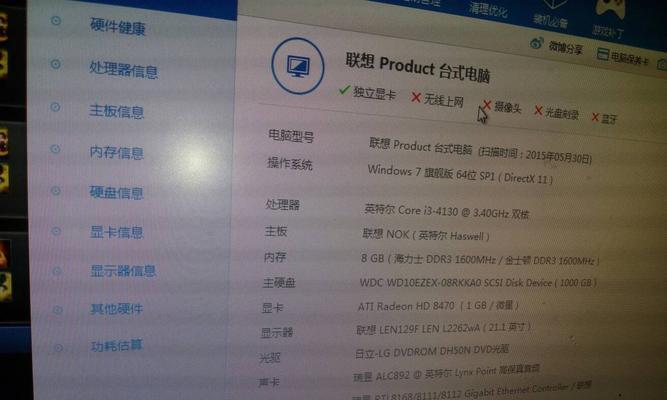Click the red X beside 光盘刻录
Viewport: 667px width, 400px height.
(x=538, y=111)
